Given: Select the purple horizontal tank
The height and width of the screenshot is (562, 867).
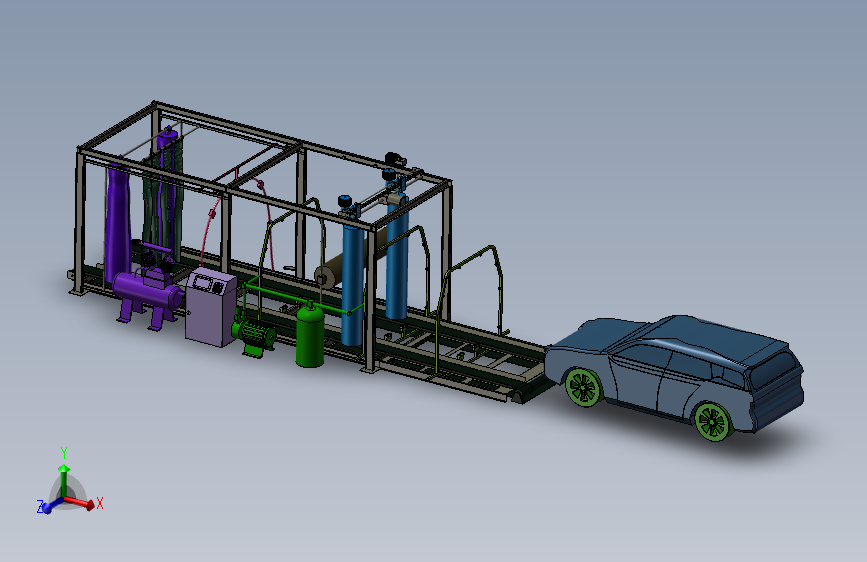Looking at the screenshot, I should tap(148, 292).
